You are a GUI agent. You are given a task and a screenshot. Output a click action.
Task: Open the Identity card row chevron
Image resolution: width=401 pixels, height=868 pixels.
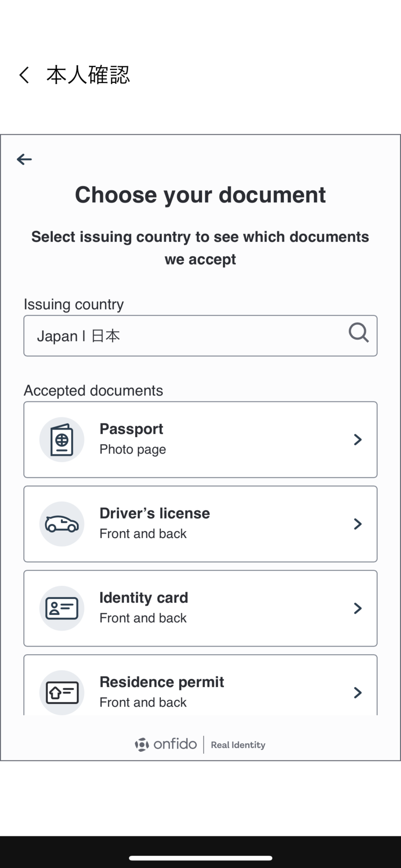tap(358, 608)
